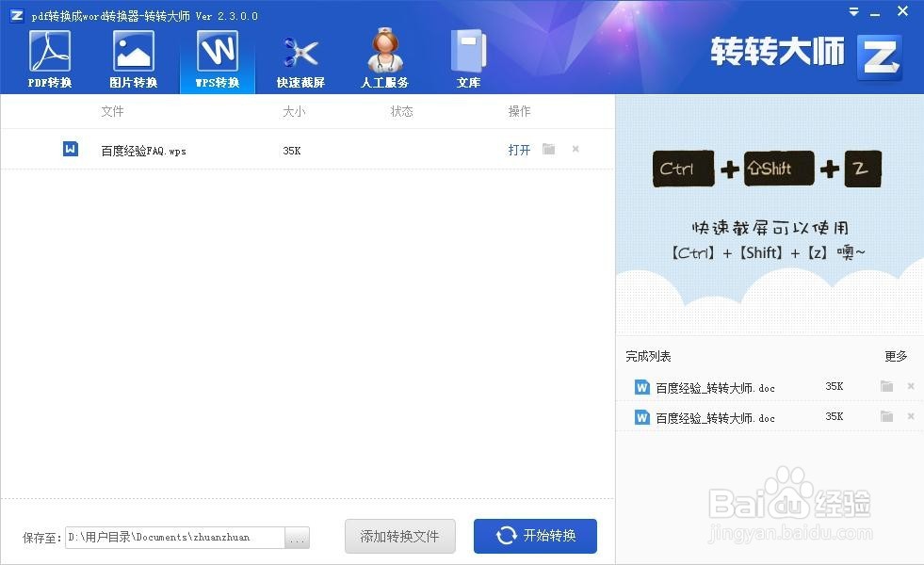This screenshot has width=924, height=565.
Task: Open the 文库 document library
Action: pos(468,55)
